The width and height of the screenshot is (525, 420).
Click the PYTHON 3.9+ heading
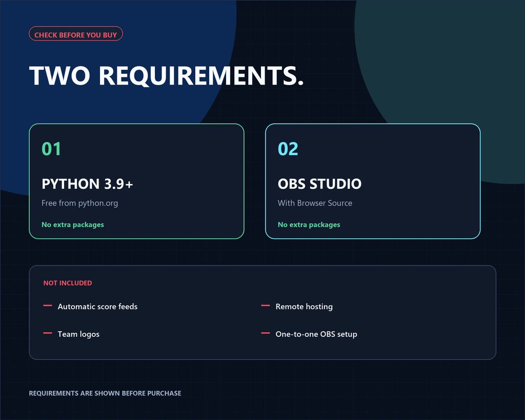[x=87, y=184]
